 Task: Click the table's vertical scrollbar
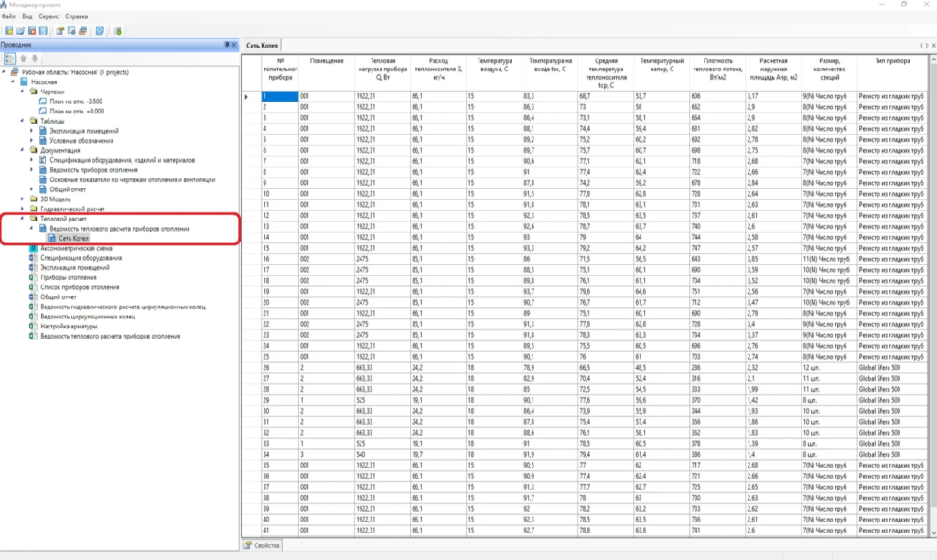[932, 275]
